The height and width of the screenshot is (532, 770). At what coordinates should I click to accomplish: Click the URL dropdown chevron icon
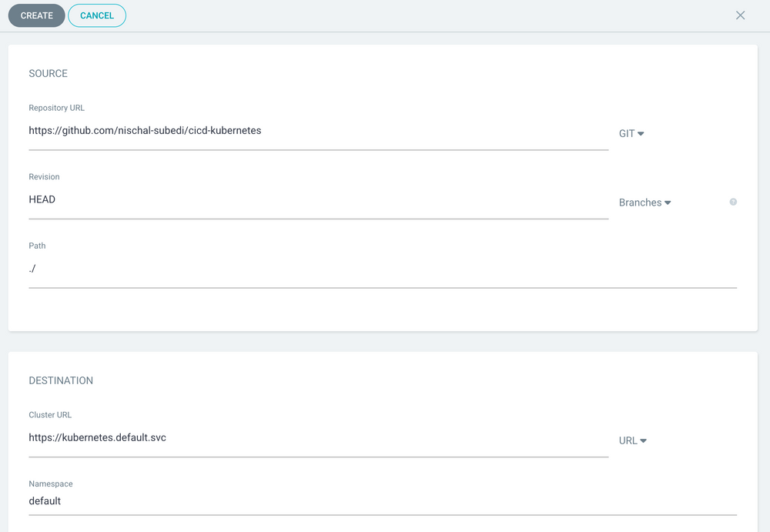[x=644, y=440]
